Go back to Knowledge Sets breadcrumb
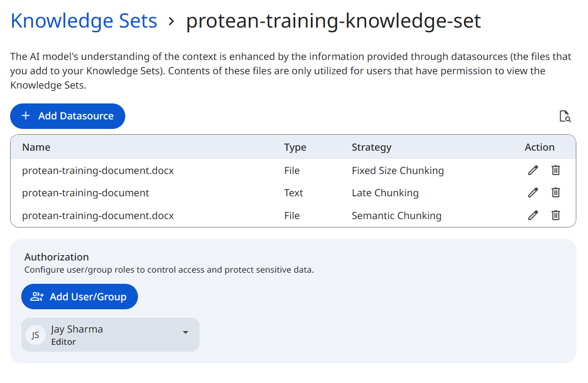 [84, 21]
